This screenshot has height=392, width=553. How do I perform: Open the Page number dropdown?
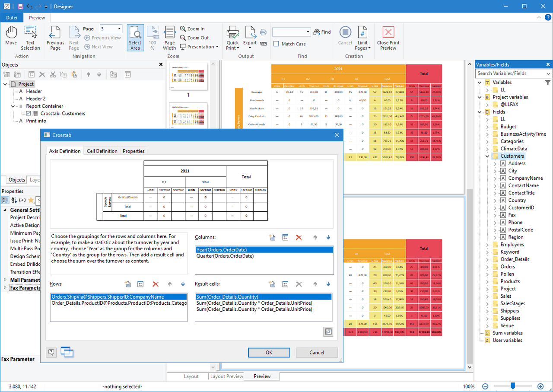click(x=119, y=29)
